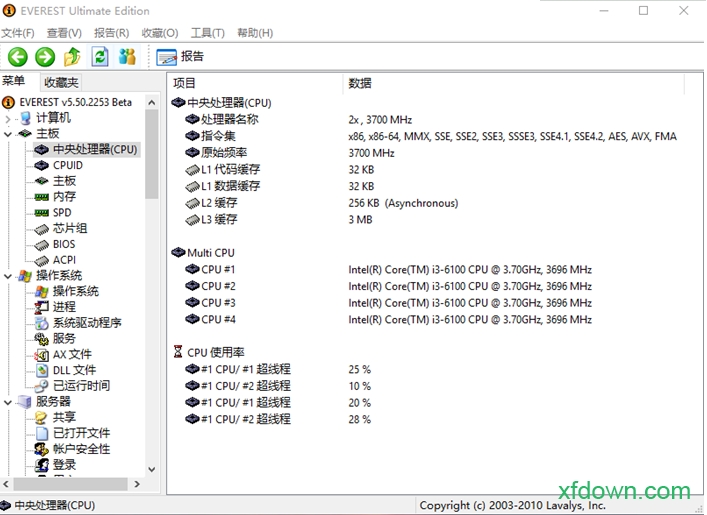Image resolution: width=707 pixels, height=515 pixels.
Task: Collapse the 主板 tree node
Action: 9,134
